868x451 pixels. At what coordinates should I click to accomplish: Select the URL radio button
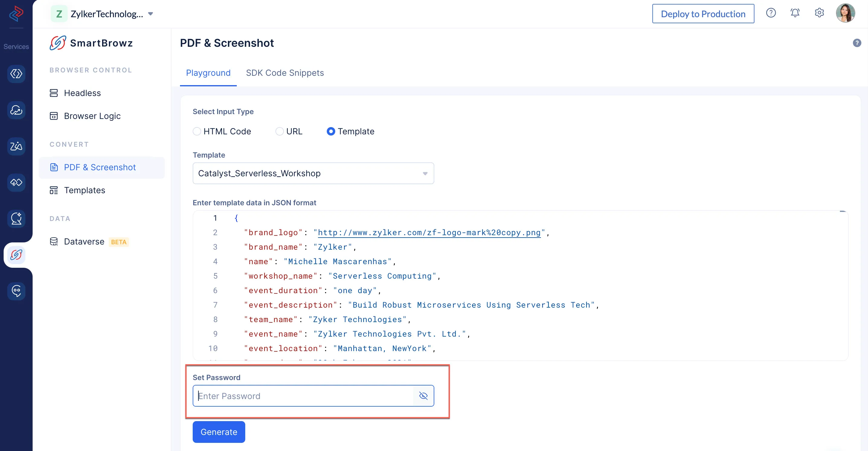click(279, 131)
